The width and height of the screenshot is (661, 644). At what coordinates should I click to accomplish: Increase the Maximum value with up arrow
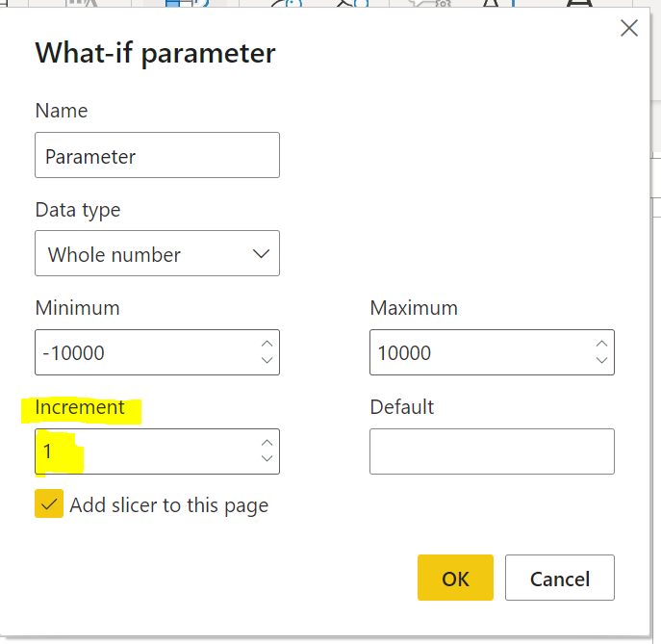coord(601,344)
